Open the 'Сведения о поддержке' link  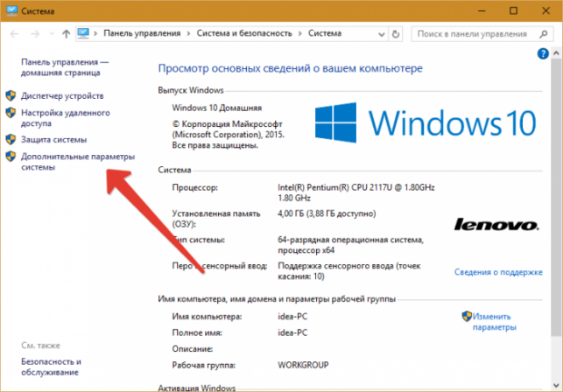click(498, 272)
